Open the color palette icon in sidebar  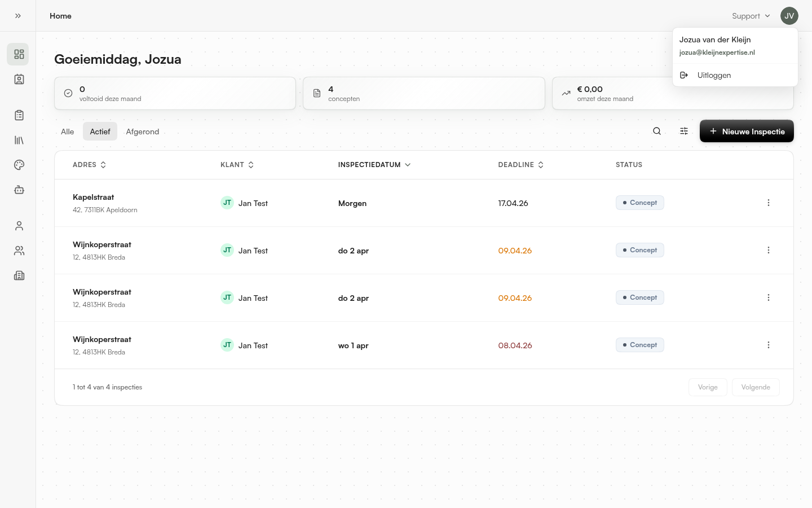coord(19,165)
